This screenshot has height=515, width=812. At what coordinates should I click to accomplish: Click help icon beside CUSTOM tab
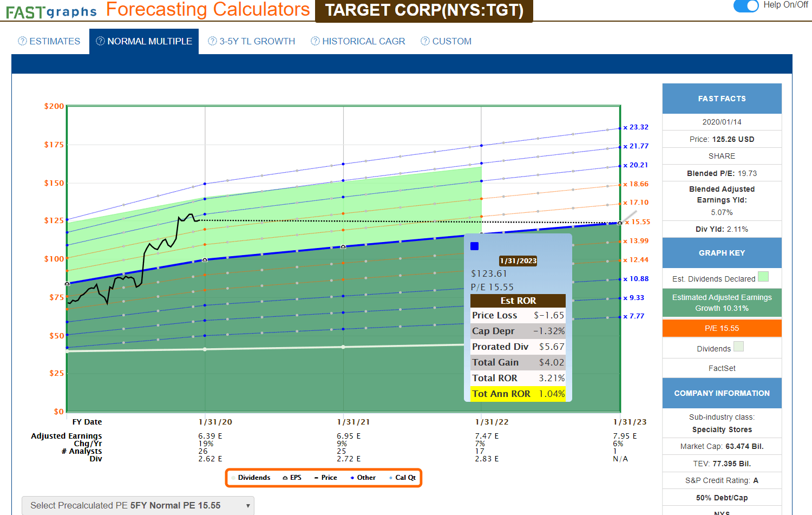tap(425, 41)
